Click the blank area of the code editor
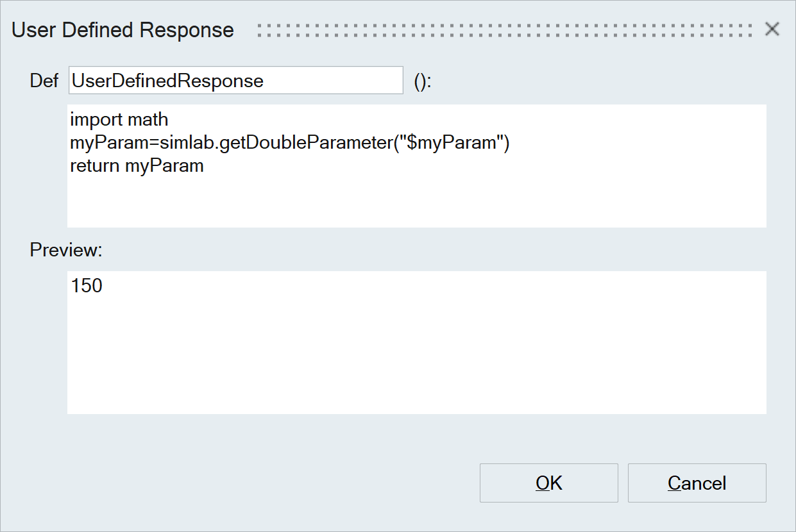This screenshot has width=796, height=532. [417, 202]
